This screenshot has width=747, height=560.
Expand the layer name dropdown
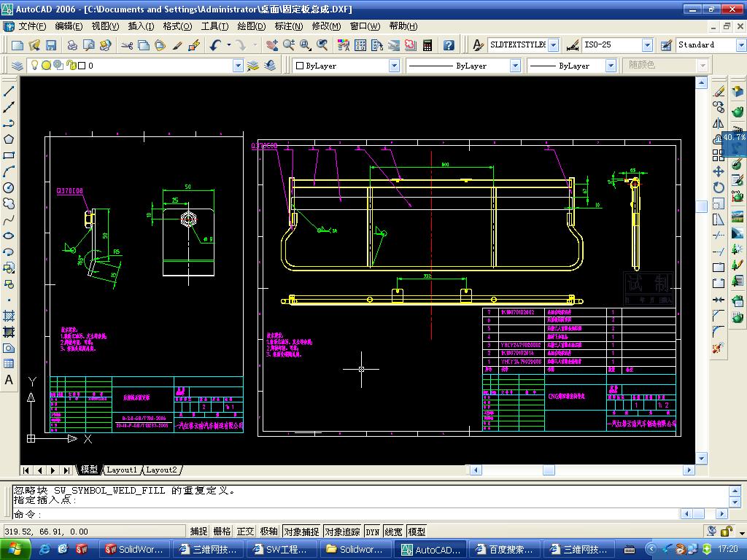(x=238, y=66)
